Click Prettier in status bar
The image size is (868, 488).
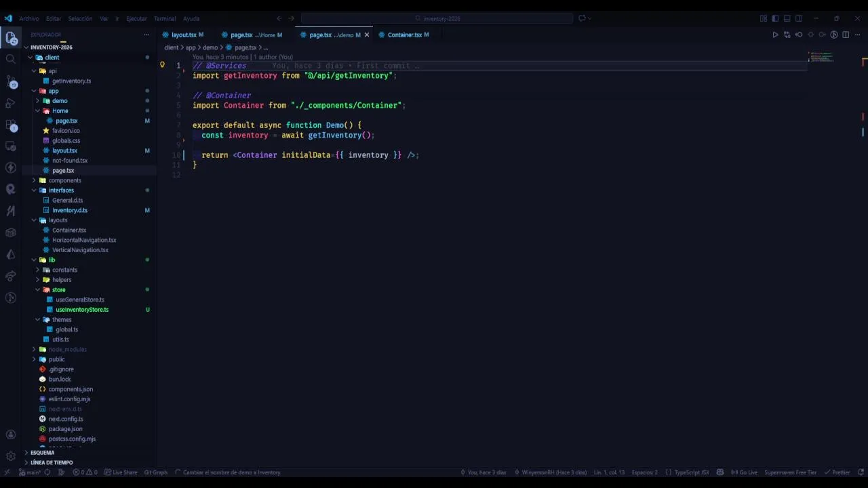(837, 472)
